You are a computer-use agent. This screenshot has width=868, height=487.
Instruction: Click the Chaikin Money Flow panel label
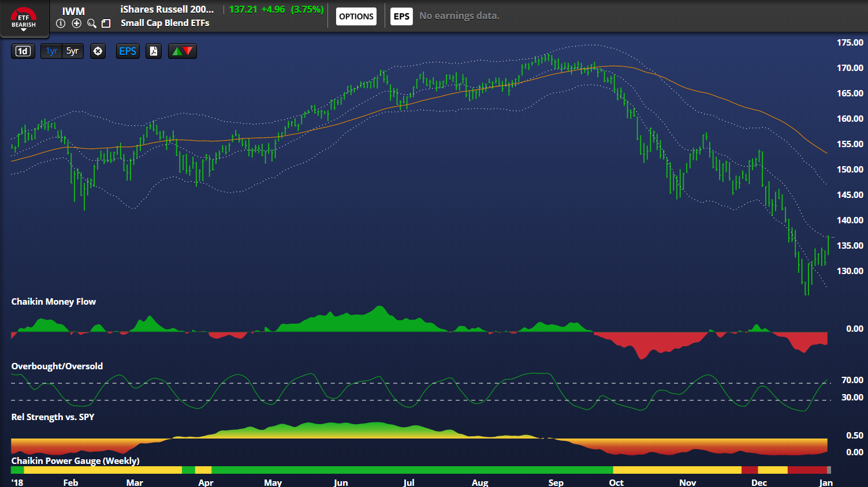(x=54, y=302)
